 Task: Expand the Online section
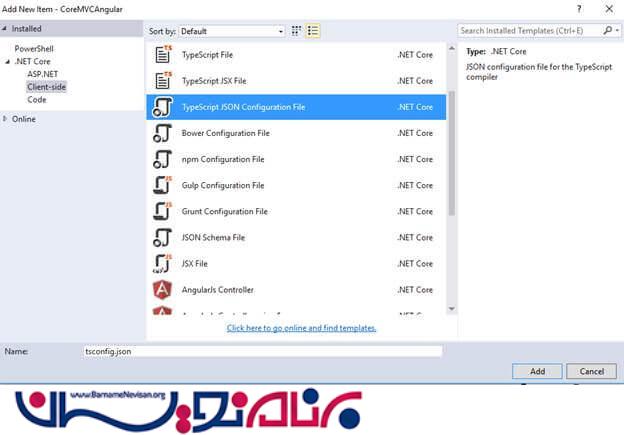pyautogui.click(x=5, y=119)
